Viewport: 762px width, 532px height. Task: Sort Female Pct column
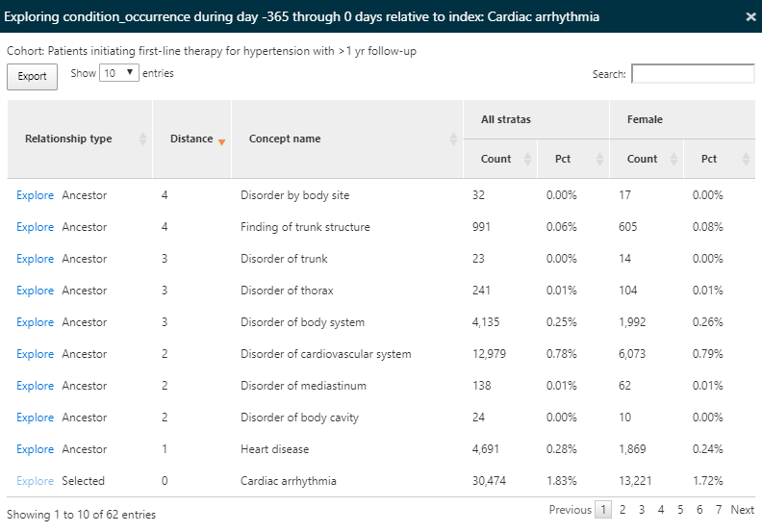pos(720,159)
